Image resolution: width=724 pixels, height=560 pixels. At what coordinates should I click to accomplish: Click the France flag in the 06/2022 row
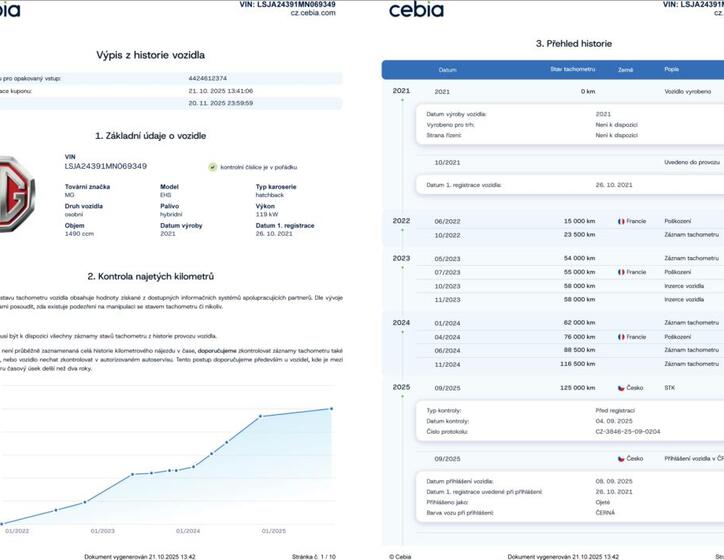pos(621,221)
